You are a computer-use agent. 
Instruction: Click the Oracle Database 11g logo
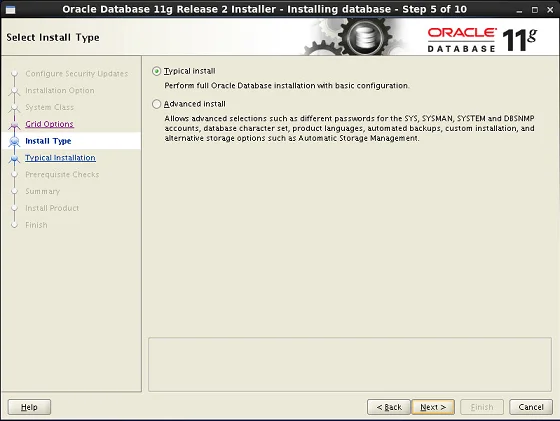pos(482,39)
